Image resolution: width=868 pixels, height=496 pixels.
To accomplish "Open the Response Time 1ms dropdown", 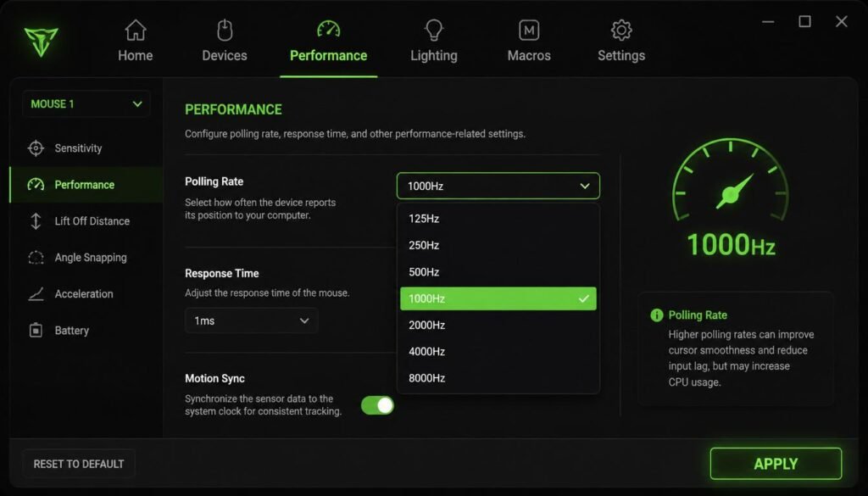I will click(251, 320).
